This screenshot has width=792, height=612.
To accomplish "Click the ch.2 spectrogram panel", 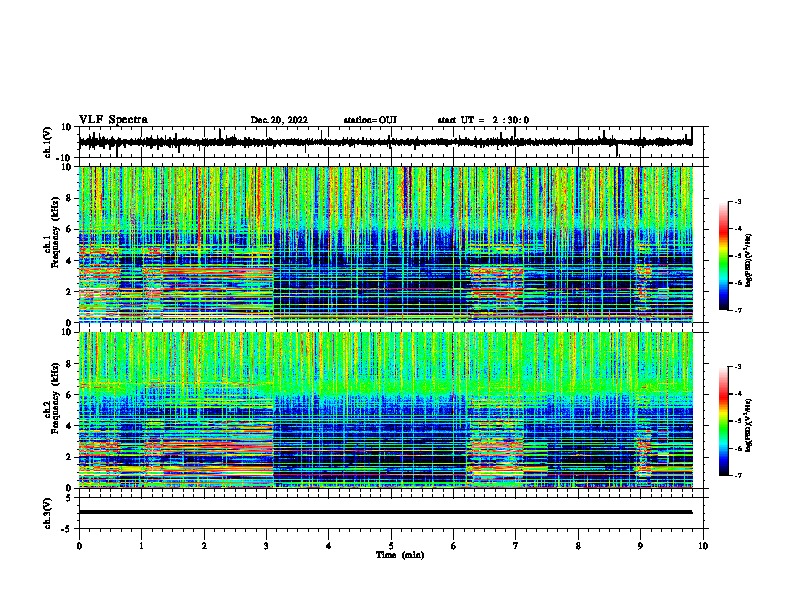I will click(x=385, y=410).
